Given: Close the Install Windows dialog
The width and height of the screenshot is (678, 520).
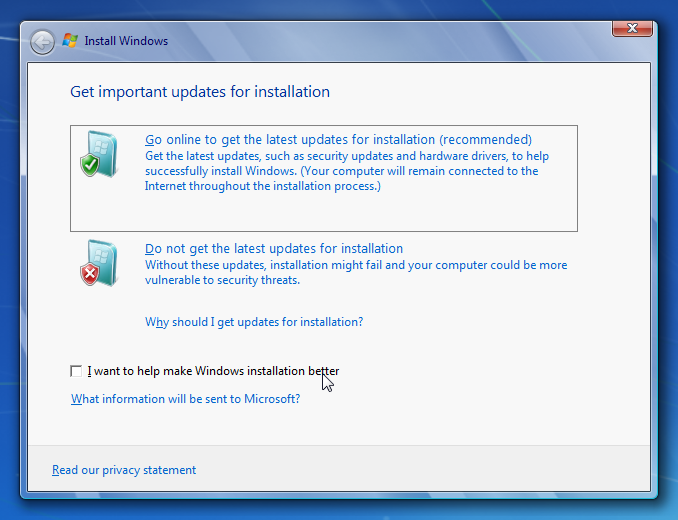Looking at the screenshot, I should pyautogui.click(x=632, y=29).
